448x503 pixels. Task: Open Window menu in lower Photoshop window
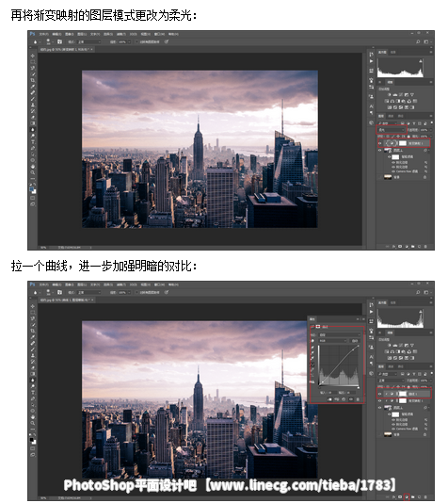click(x=159, y=284)
